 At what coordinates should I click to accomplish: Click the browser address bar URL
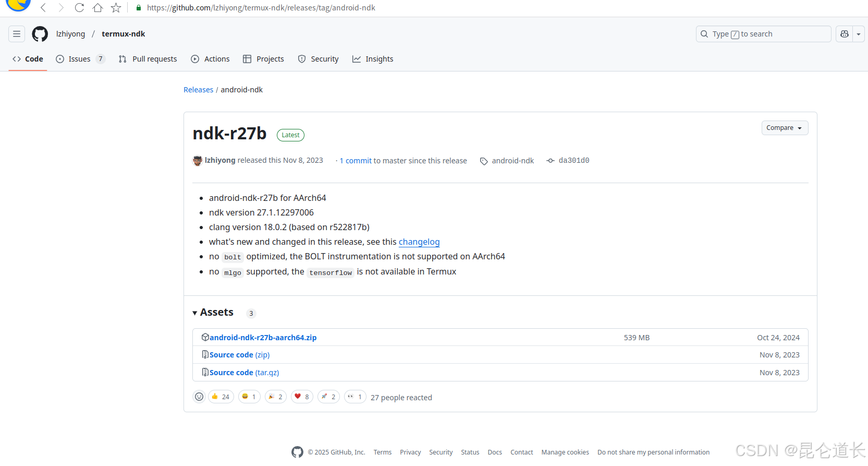(x=261, y=8)
